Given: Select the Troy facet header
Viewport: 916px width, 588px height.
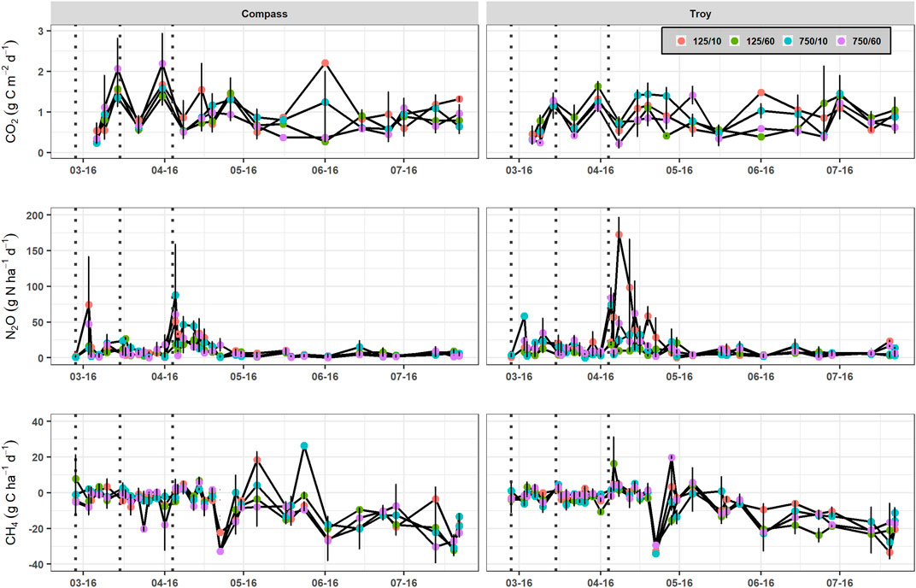Looking at the screenshot, I should (x=701, y=14).
